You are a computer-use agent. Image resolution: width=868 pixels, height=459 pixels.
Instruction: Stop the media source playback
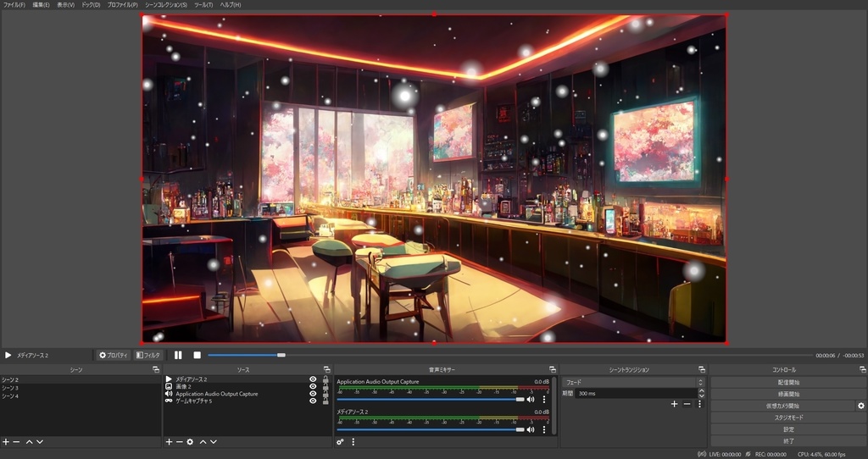click(197, 355)
